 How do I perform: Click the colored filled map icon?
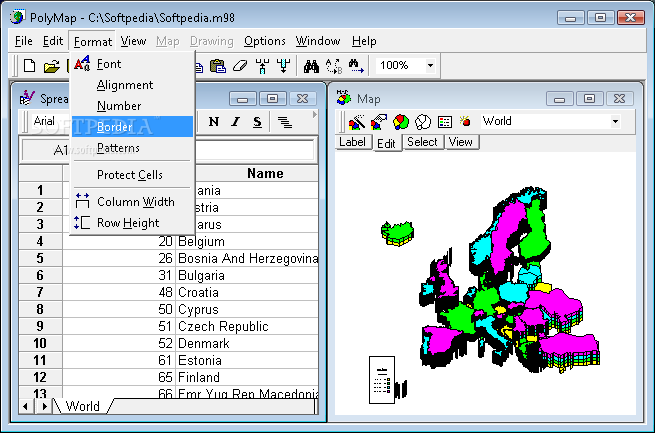pyautogui.click(x=401, y=122)
